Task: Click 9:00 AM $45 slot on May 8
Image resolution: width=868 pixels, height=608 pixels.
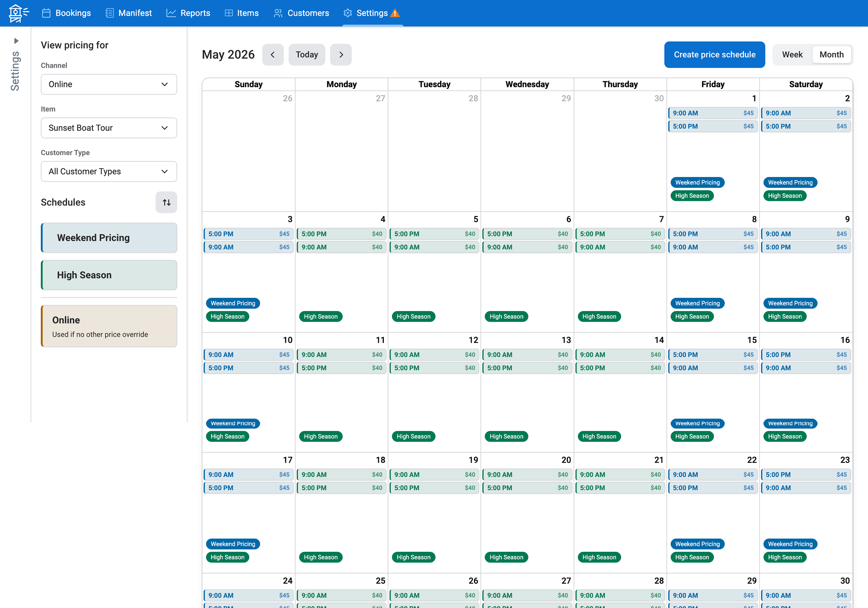Action: pos(713,247)
